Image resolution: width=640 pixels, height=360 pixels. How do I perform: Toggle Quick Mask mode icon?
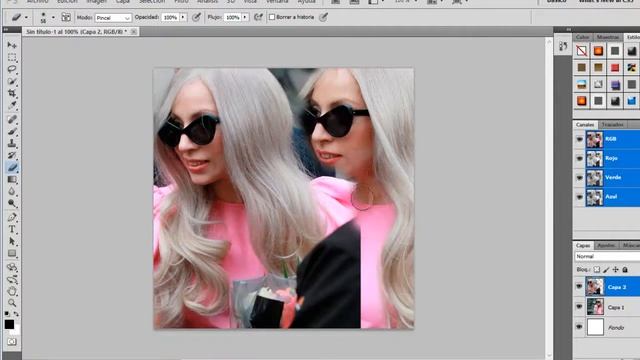12,342
